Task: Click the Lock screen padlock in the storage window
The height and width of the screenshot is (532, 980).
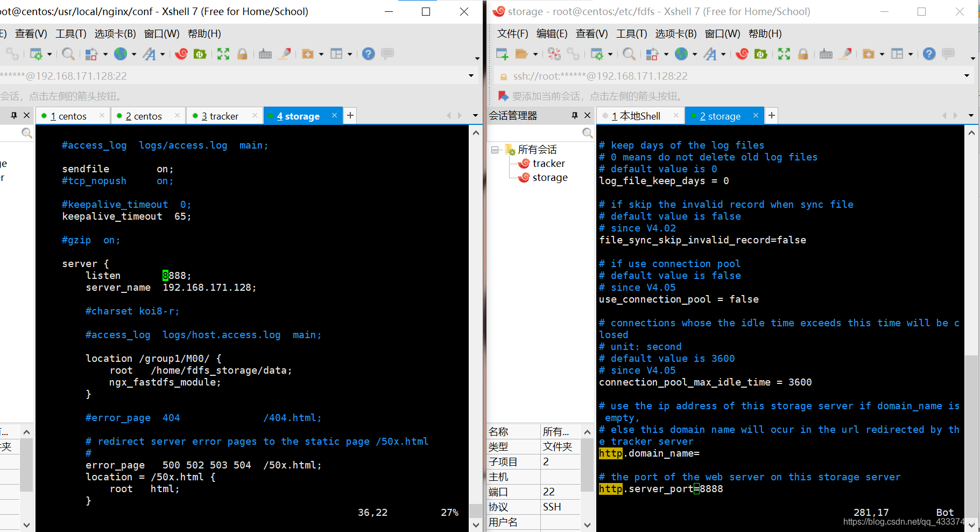Action: pyautogui.click(x=803, y=54)
